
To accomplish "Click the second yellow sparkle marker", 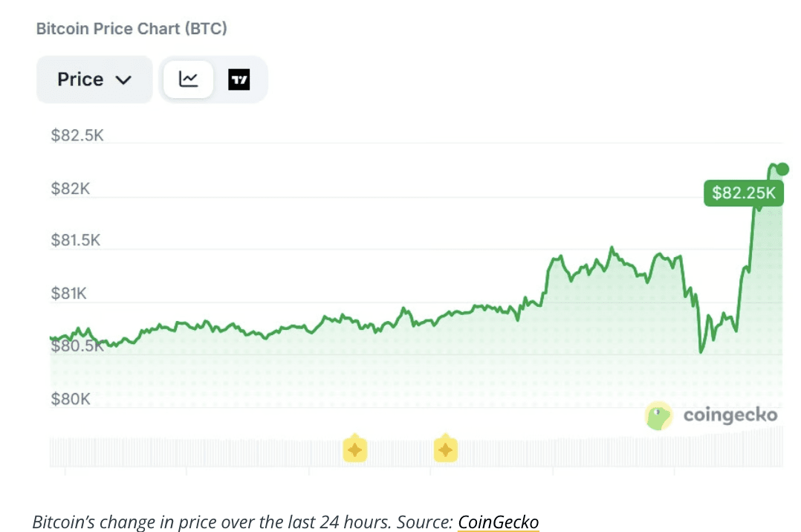I will tap(446, 450).
